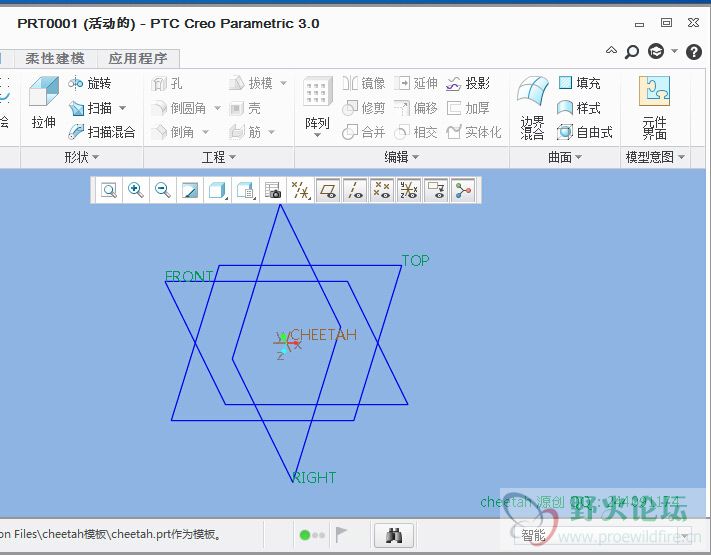
Task: Start the 扫描混合 swept blend tool
Action: coord(102,132)
